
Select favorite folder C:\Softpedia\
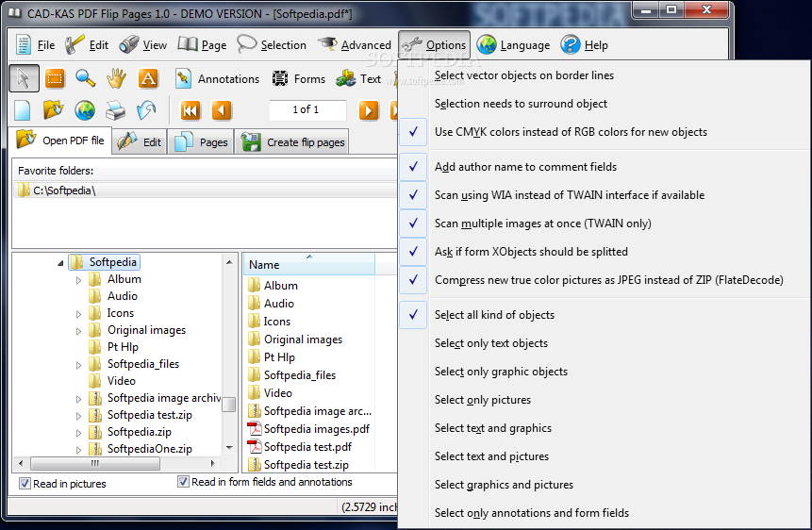tap(206, 190)
